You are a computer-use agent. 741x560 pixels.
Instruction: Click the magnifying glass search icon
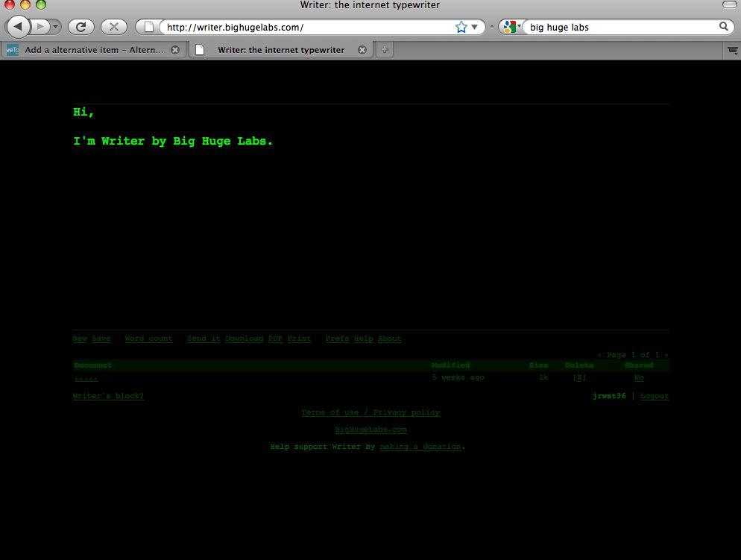(x=724, y=26)
